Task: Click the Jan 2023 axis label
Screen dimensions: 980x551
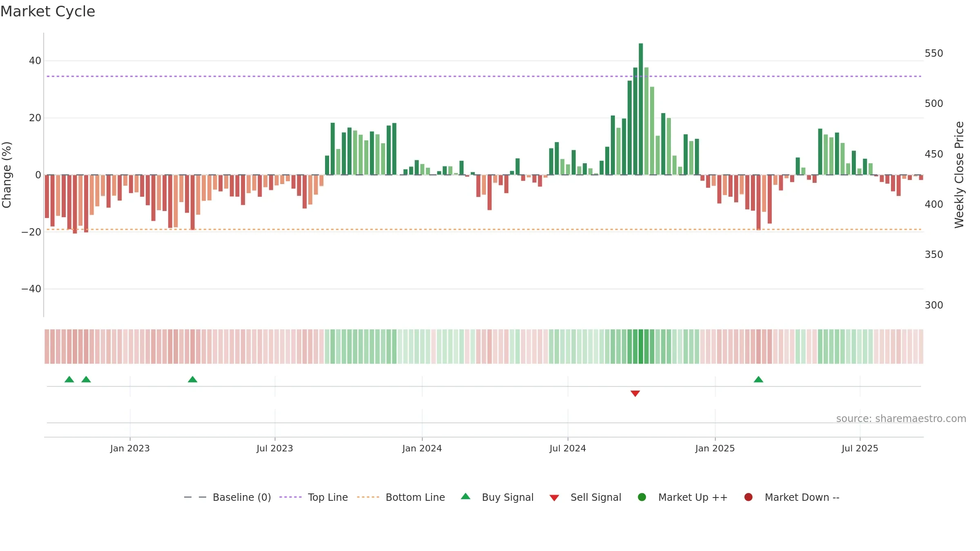Action: [x=130, y=448]
